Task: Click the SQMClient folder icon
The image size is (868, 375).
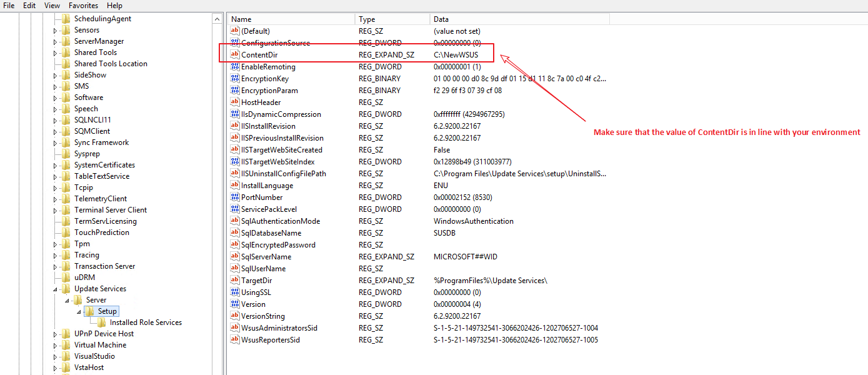Action: tap(66, 131)
